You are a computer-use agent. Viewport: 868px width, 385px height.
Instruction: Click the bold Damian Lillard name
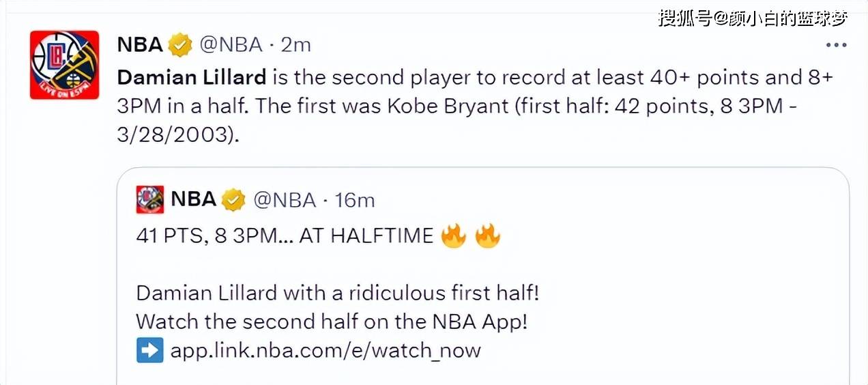point(192,77)
